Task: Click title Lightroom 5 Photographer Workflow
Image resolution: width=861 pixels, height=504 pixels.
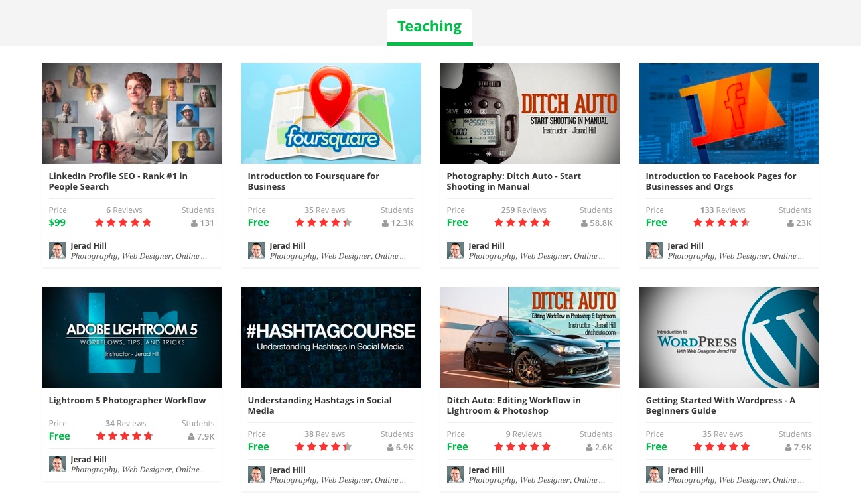Action: 127,401
